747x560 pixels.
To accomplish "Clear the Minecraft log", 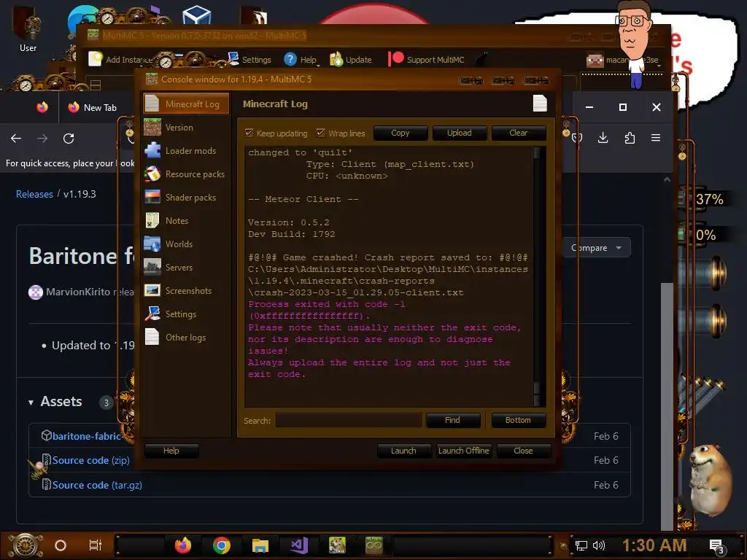I will [x=519, y=133].
